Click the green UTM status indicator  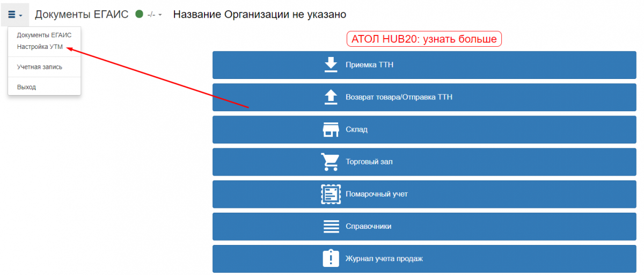(139, 15)
